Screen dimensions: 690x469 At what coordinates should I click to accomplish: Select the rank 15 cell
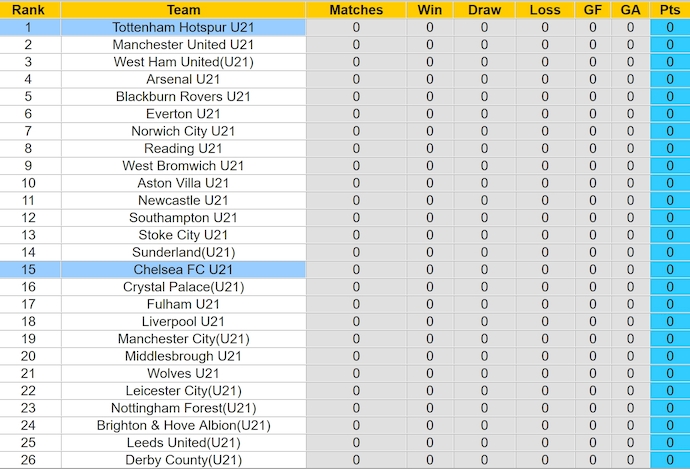(x=28, y=269)
